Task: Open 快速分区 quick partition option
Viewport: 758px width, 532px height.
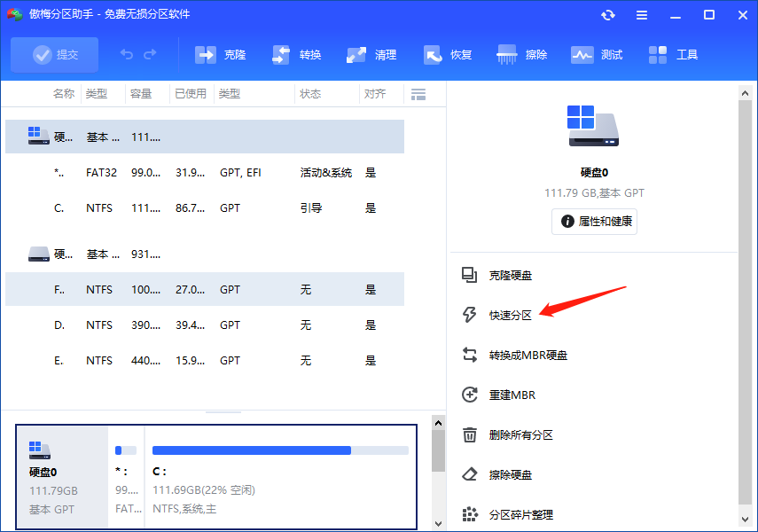Action: coord(509,314)
